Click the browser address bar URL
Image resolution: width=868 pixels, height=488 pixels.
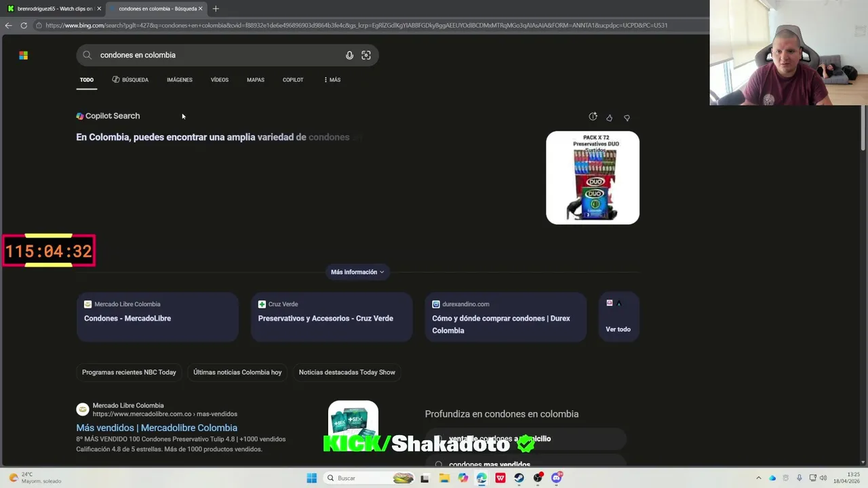click(x=356, y=25)
